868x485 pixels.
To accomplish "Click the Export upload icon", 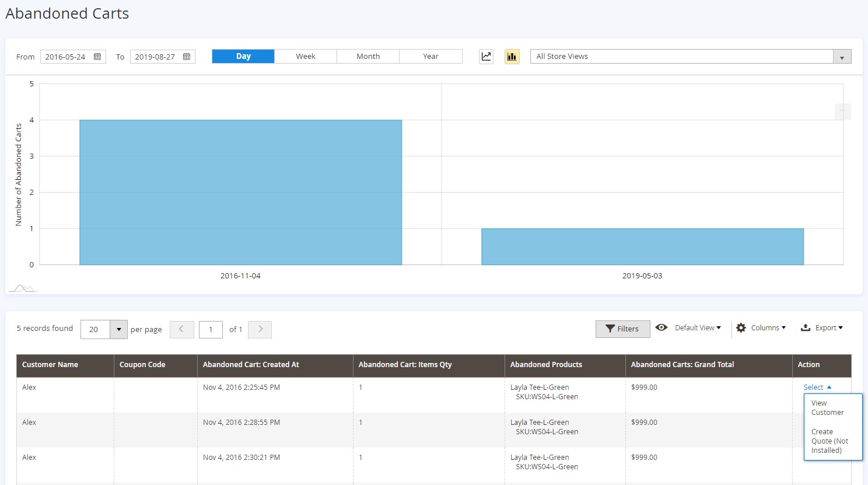I will 806,328.
